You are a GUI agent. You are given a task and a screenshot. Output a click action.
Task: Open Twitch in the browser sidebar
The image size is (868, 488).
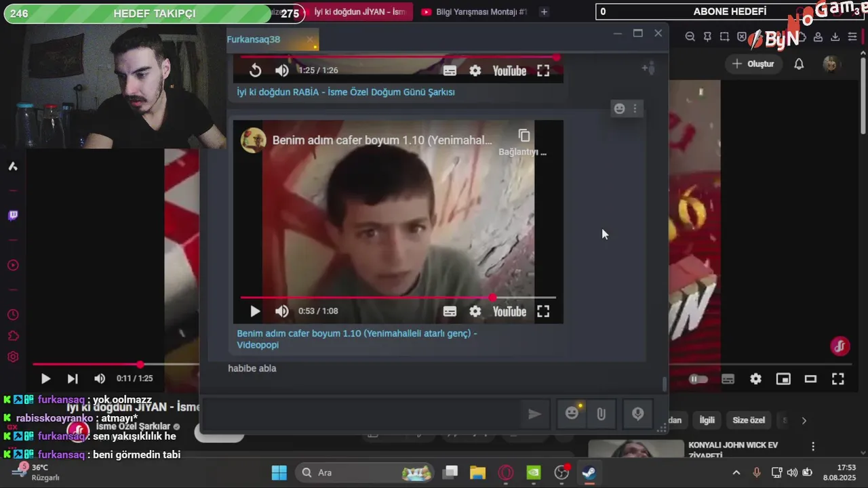point(12,216)
